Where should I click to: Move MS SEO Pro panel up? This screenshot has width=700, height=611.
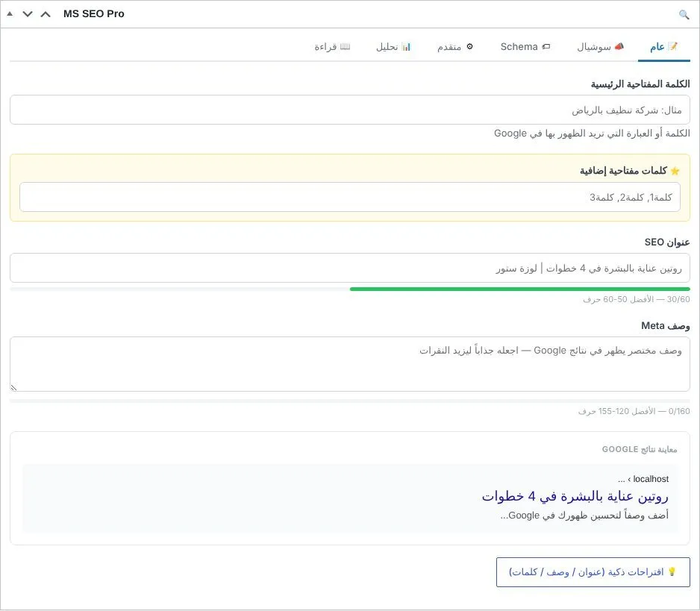tap(46, 14)
